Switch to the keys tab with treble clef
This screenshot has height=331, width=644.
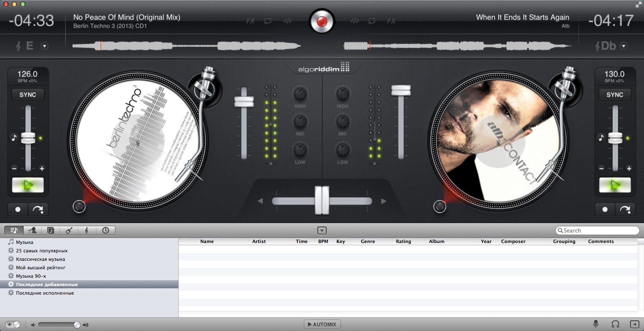pyautogui.click(x=87, y=230)
